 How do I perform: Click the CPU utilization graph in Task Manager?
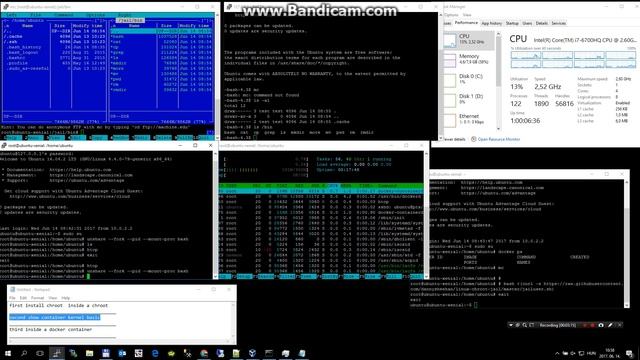(573, 60)
